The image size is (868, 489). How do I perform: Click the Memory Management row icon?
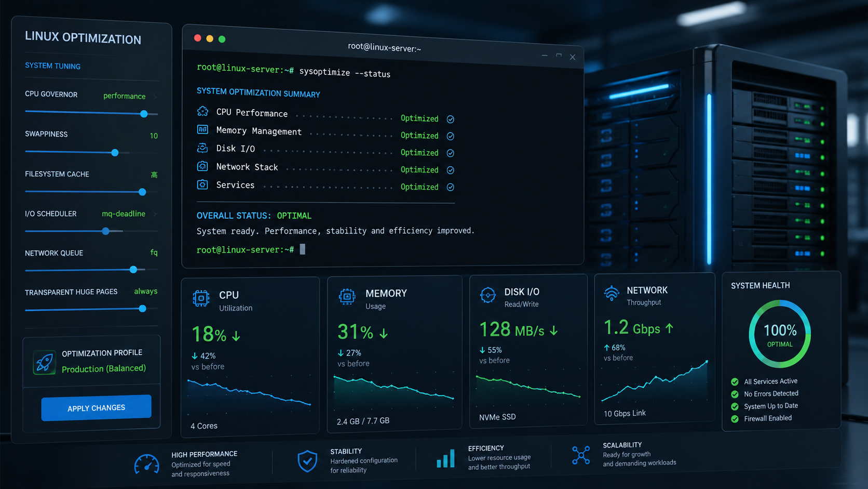pyautogui.click(x=202, y=129)
